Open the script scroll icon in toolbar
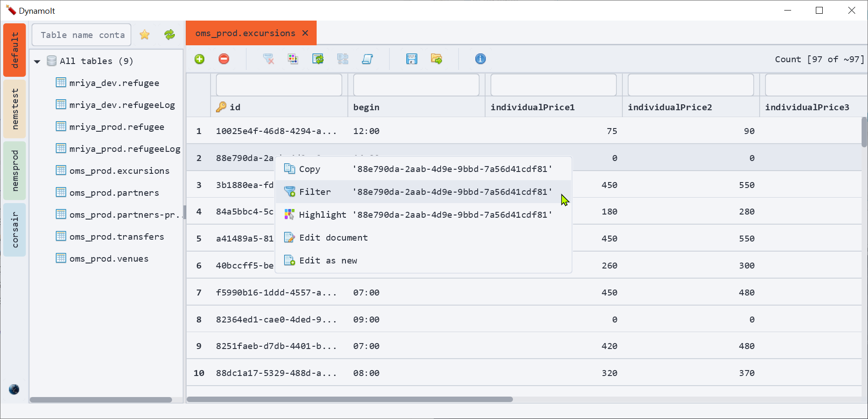The image size is (868, 419). tap(367, 59)
